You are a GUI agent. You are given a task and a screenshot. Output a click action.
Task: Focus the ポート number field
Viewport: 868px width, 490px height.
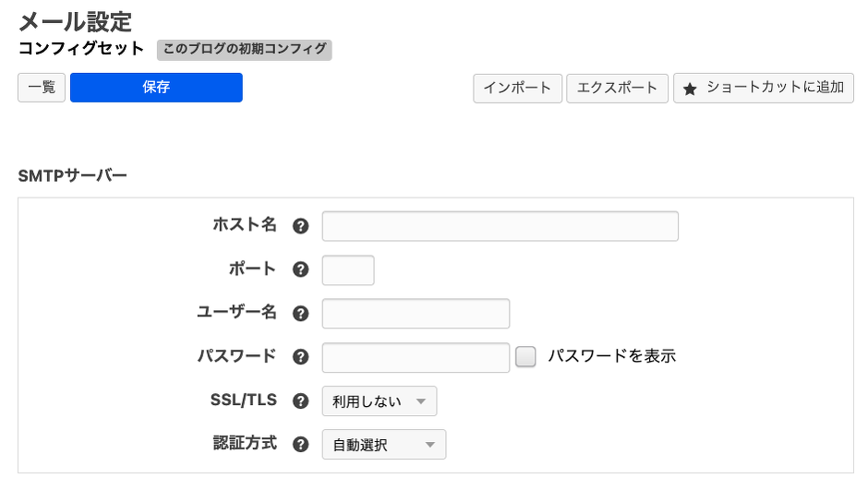pos(348,269)
